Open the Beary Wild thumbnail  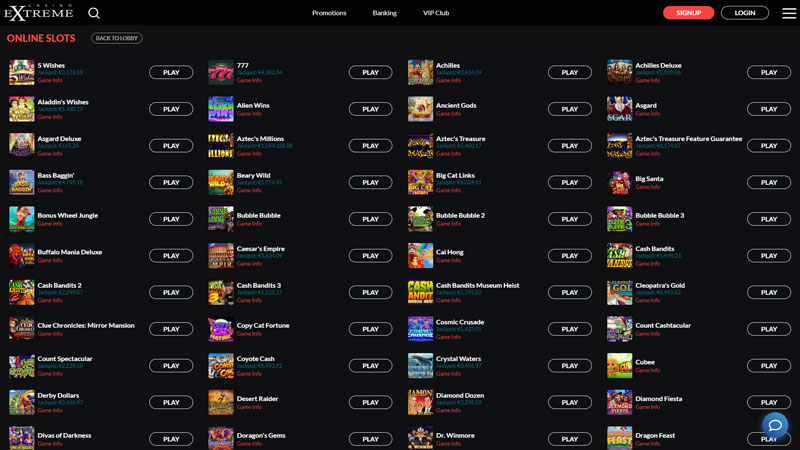click(x=221, y=183)
